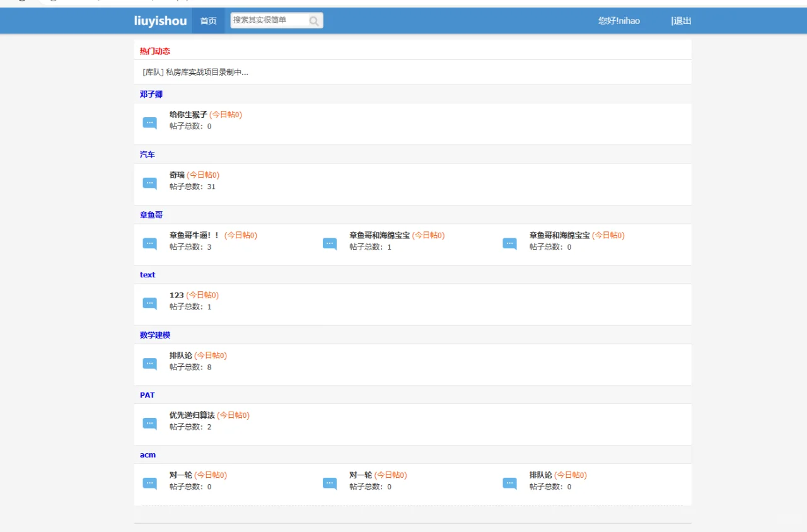Click the 帖子总数：2 count under 优先递归算法

190,427
